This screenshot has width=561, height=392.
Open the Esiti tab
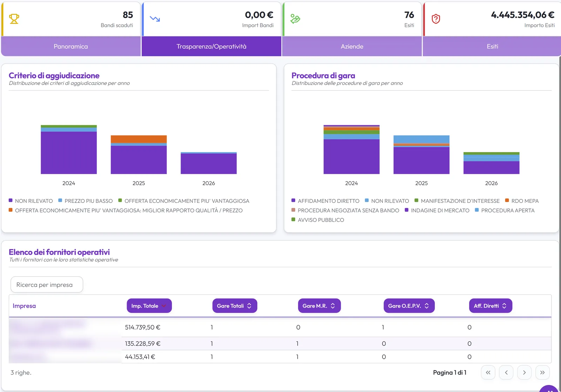click(492, 46)
